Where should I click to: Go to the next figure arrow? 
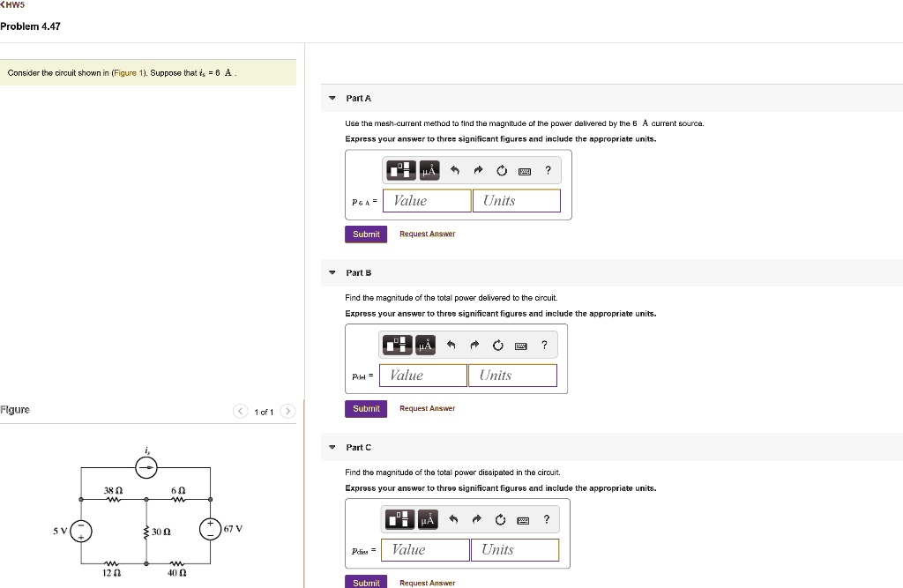tap(288, 412)
